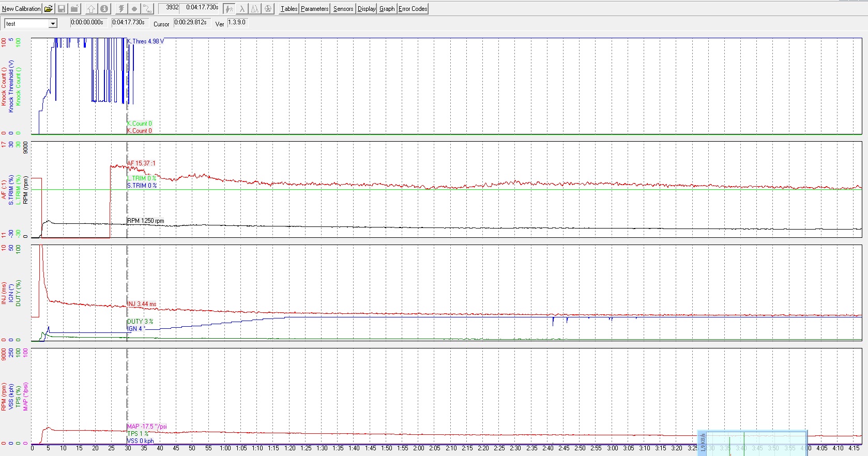
Task: Toggle the pressed graph-mode icon before lambda
Action: click(x=229, y=9)
